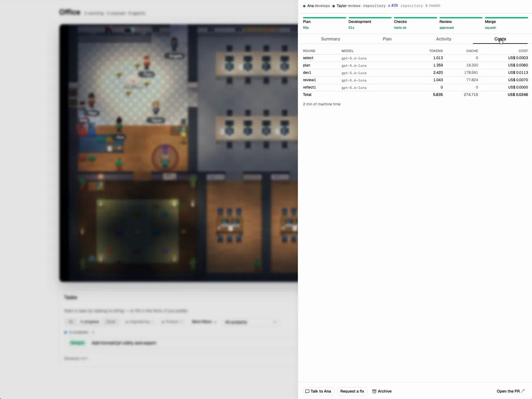Image resolution: width=532 pixels, height=399 pixels.
Task: Click the total tokens value 5.835
Action: pyautogui.click(x=438, y=95)
